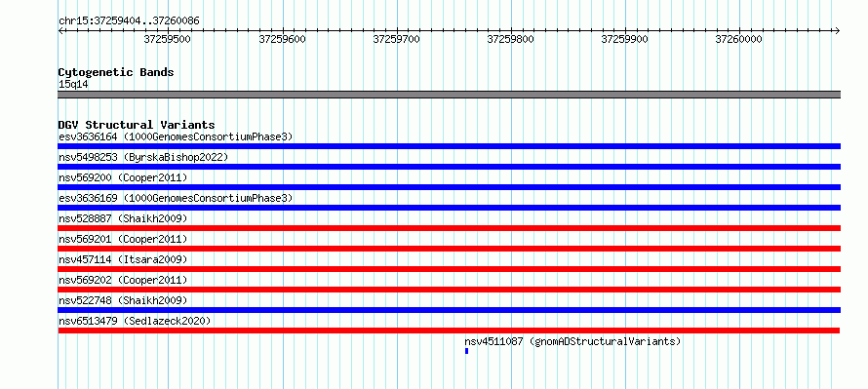Open the esv3636164 variant label

coord(176,136)
